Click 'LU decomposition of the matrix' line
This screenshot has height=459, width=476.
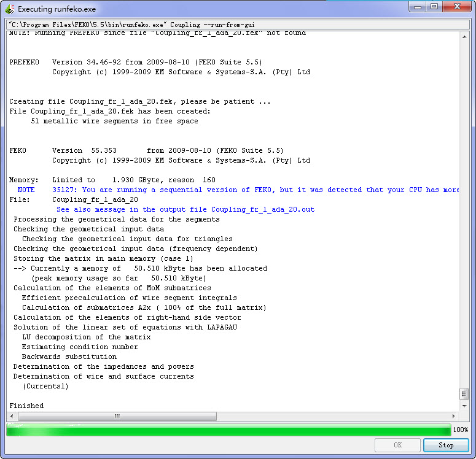(x=86, y=337)
